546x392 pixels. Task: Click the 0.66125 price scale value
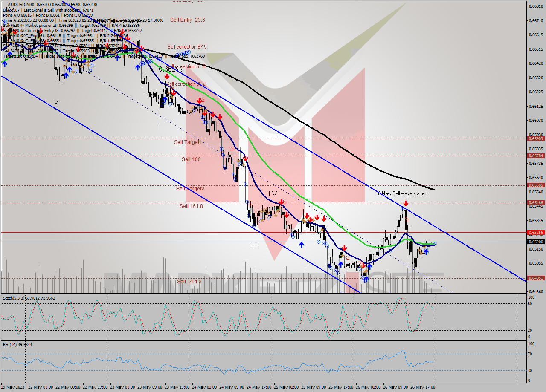536,106
